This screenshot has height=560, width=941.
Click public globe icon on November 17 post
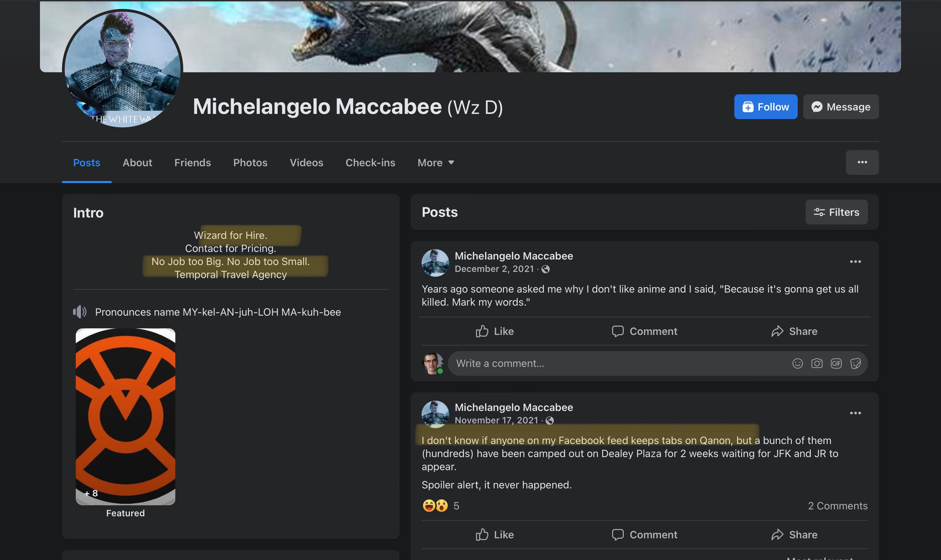pos(550,420)
